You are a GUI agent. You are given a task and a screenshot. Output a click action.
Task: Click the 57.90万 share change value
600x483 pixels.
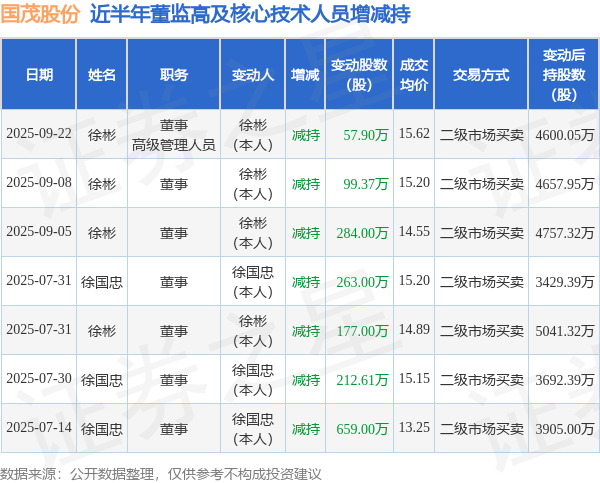[366, 135]
